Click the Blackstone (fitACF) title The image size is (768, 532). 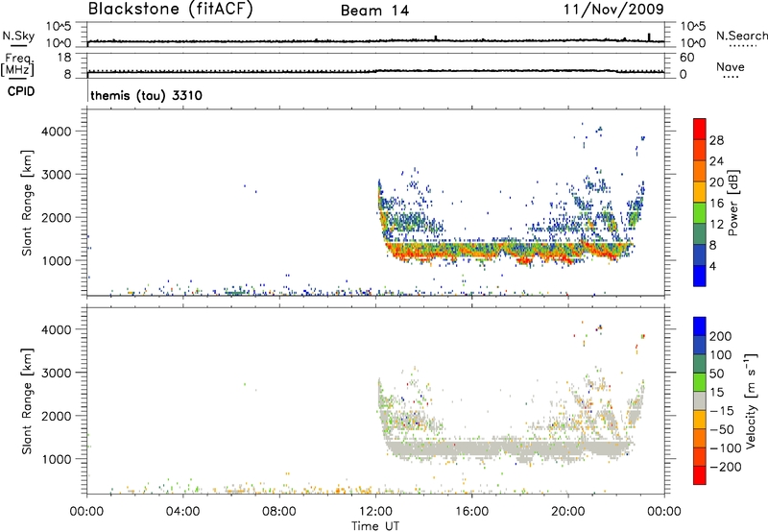[x=171, y=9]
